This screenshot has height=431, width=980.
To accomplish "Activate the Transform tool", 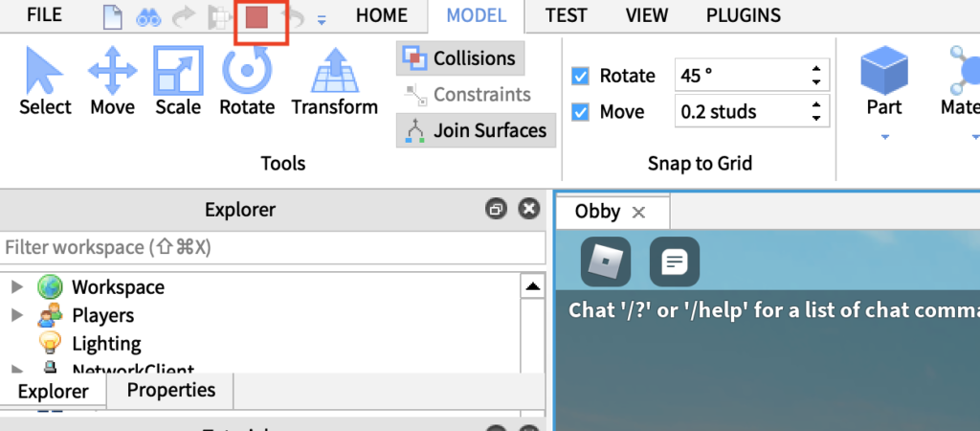I will click(334, 82).
